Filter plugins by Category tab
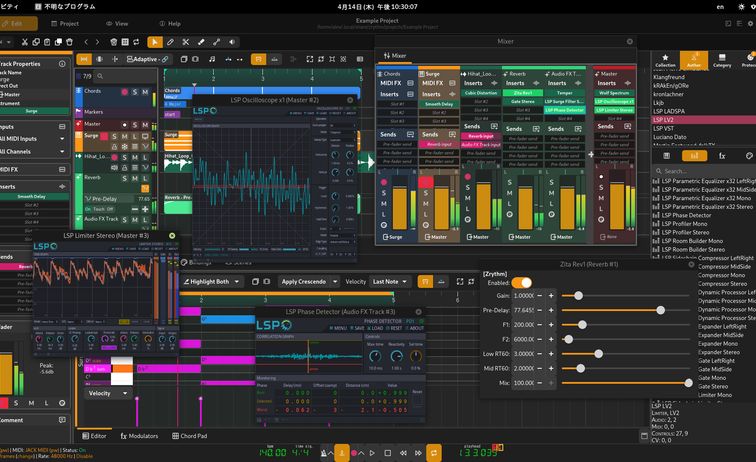 (721, 61)
